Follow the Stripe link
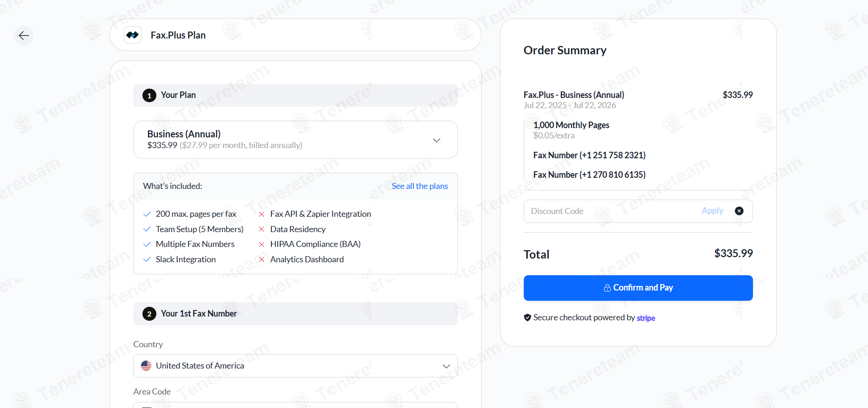The image size is (868, 408). [x=646, y=318]
